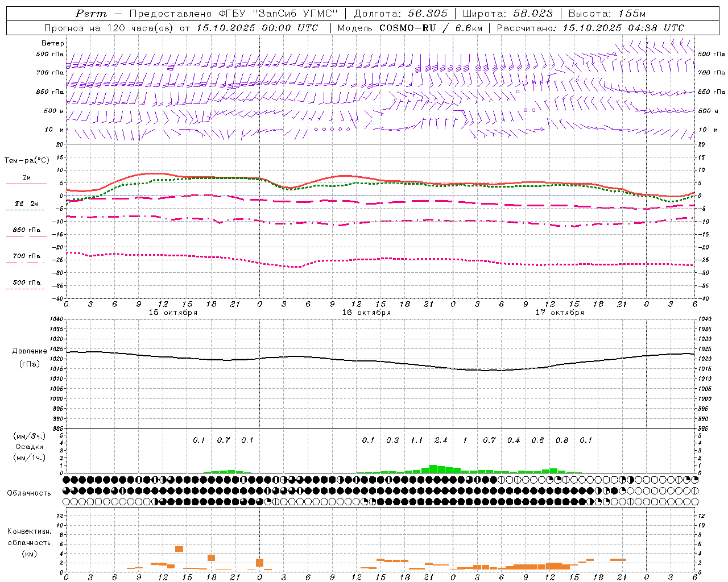The width and height of the screenshot is (728, 582).
Task: Click the "700 гПа" entry in temperature legend
Action: pyautogui.click(x=26, y=256)
